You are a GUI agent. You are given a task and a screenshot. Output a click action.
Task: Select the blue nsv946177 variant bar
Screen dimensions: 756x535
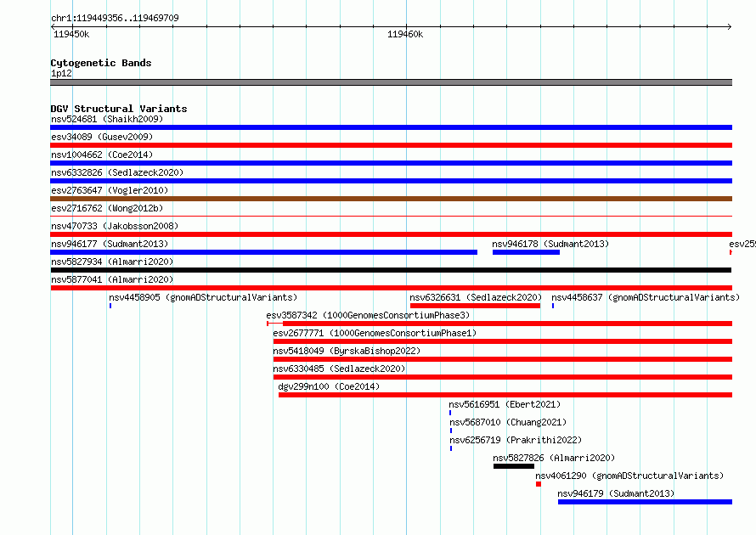pyautogui.click(x=263, y=252)
